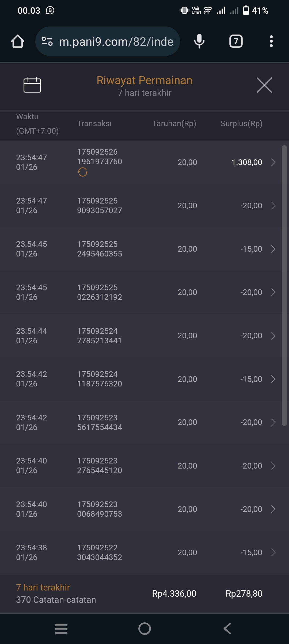This screenshot has width=289, height=644.
Task: Close the Riwayat Permainan panel
Action: 264,85
